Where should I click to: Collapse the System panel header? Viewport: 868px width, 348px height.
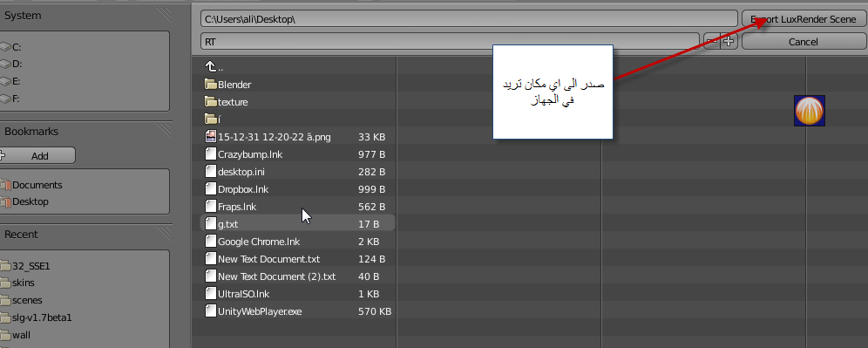pyautogui.click(x=85, y=16)
